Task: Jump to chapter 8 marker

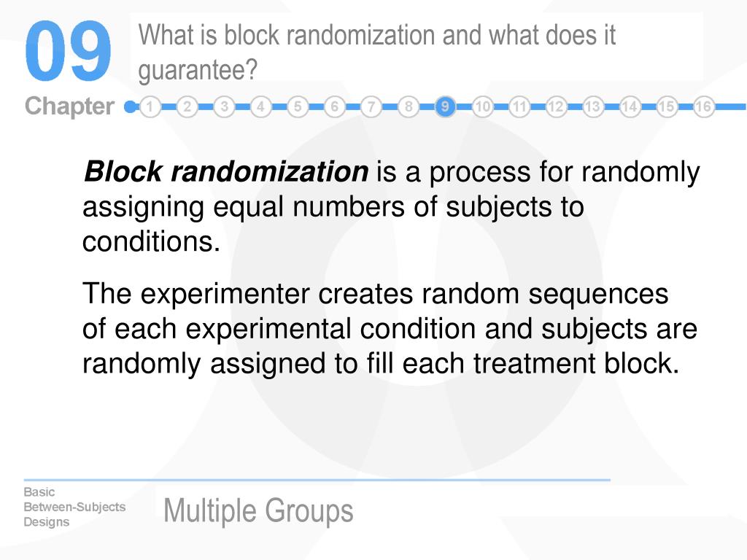Action: [x=409, y=106]
